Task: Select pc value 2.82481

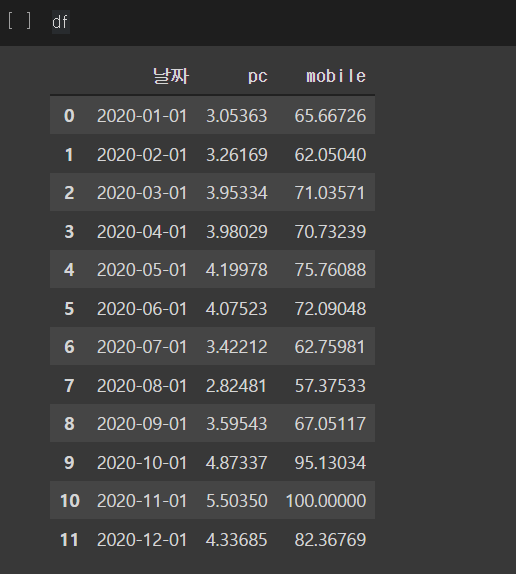Action: pos(237,385)
